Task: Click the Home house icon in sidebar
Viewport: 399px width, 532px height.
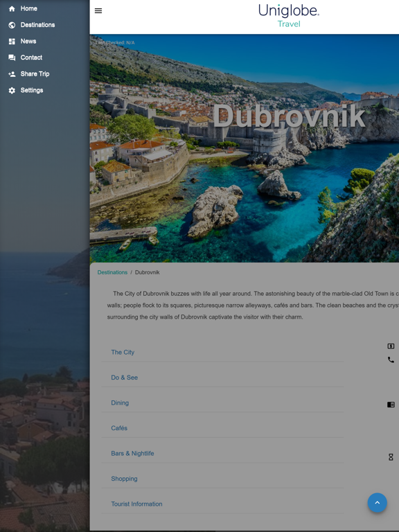Action: point(12,9)
